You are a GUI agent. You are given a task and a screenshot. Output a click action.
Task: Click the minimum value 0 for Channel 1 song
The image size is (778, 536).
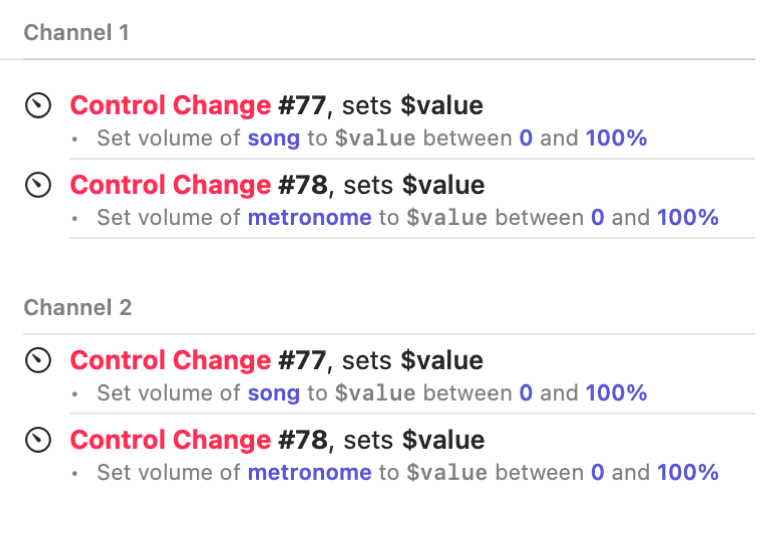(x=526, y=138)
